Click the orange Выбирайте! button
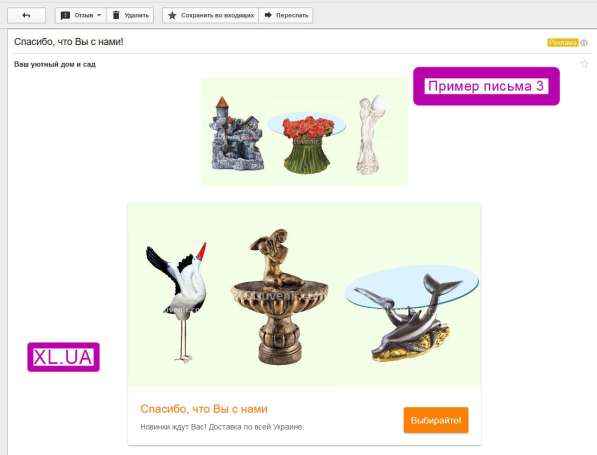 tap(436, 420)
